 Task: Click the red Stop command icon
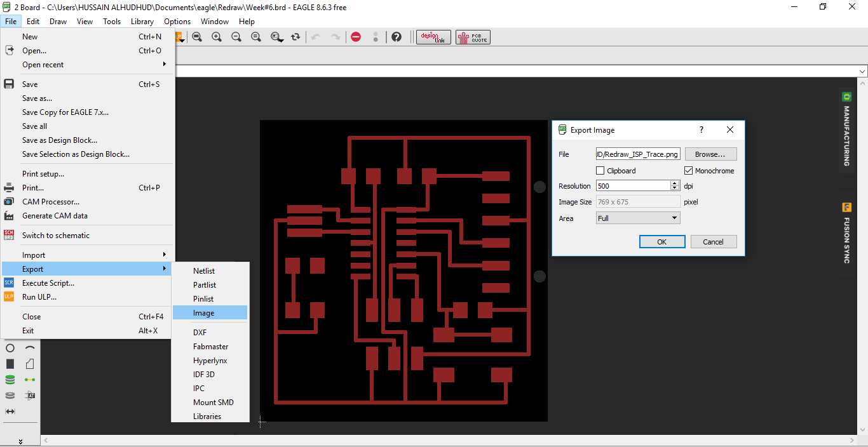[356, 37]
